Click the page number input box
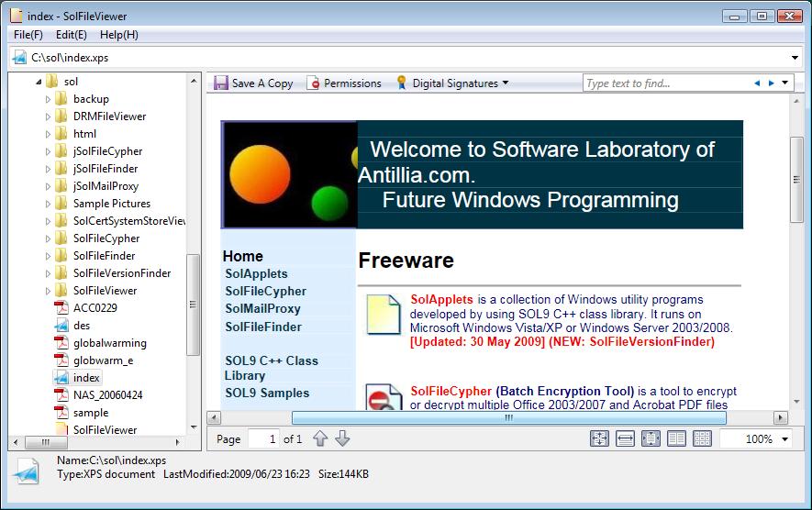The image size is (812, 510). (263, 439)
